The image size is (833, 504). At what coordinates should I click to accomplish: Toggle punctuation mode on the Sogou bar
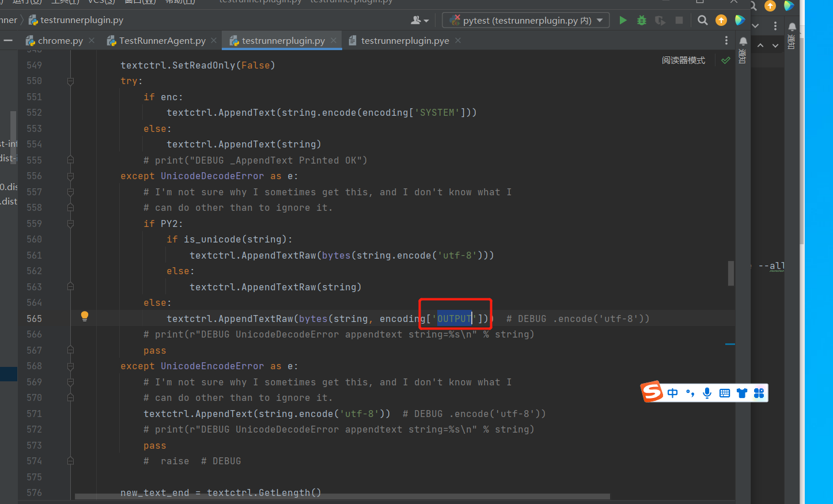690,393
